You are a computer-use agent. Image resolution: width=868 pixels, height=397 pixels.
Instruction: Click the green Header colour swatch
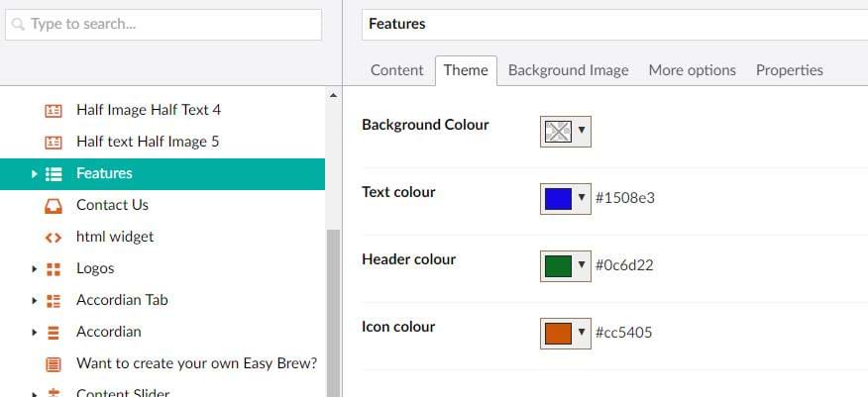point(558,265)
